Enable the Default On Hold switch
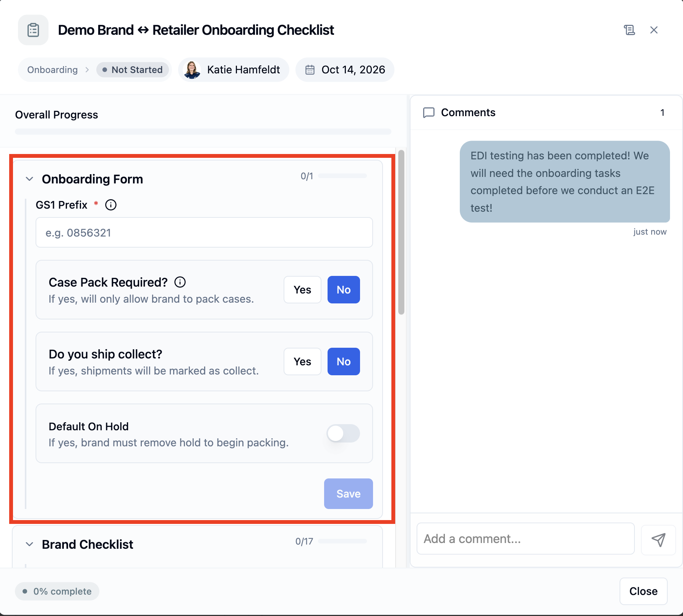This screenshot has width=683, height=616. point(343,433)
